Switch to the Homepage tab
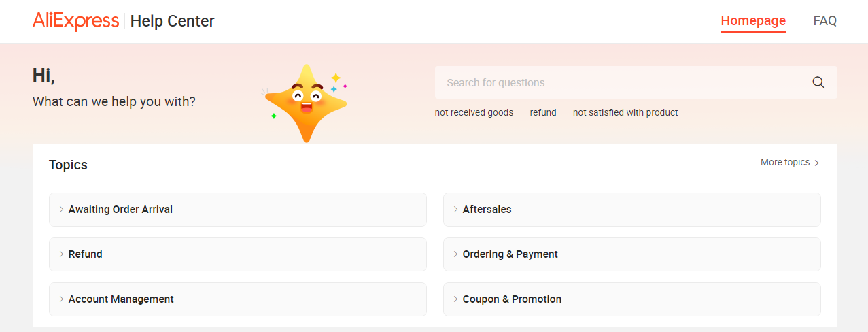The height and width of the screenshot is (332, 868). 753,21
